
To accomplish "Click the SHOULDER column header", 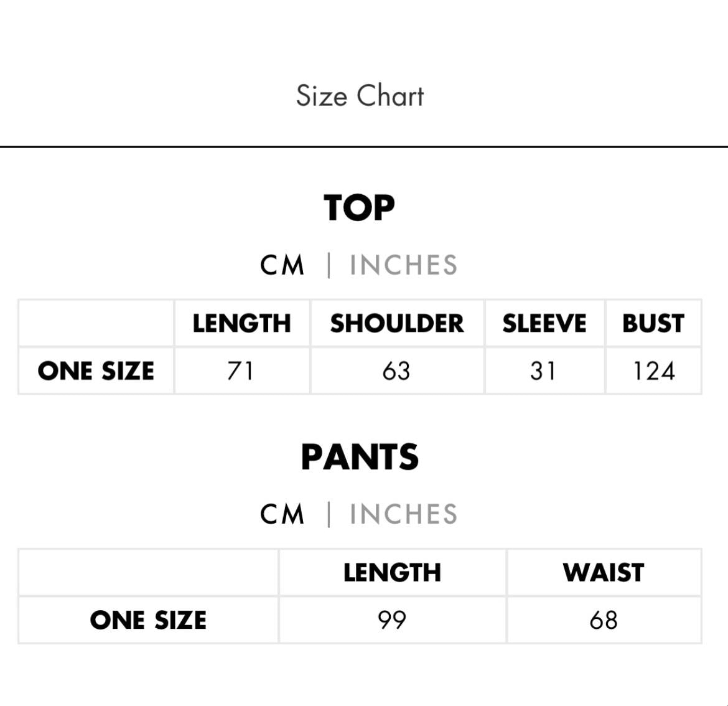I will tap(397, 324).
